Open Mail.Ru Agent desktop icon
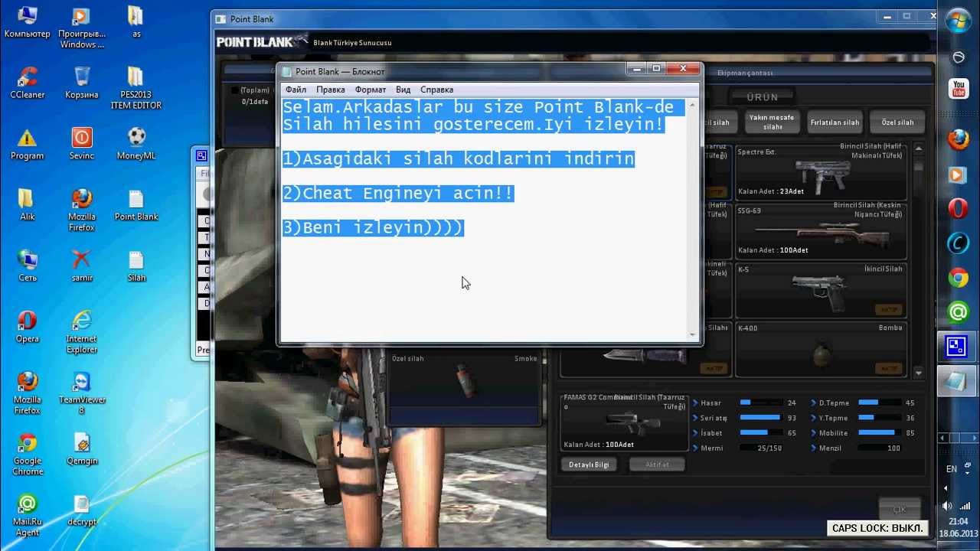 tap(28, 517)
